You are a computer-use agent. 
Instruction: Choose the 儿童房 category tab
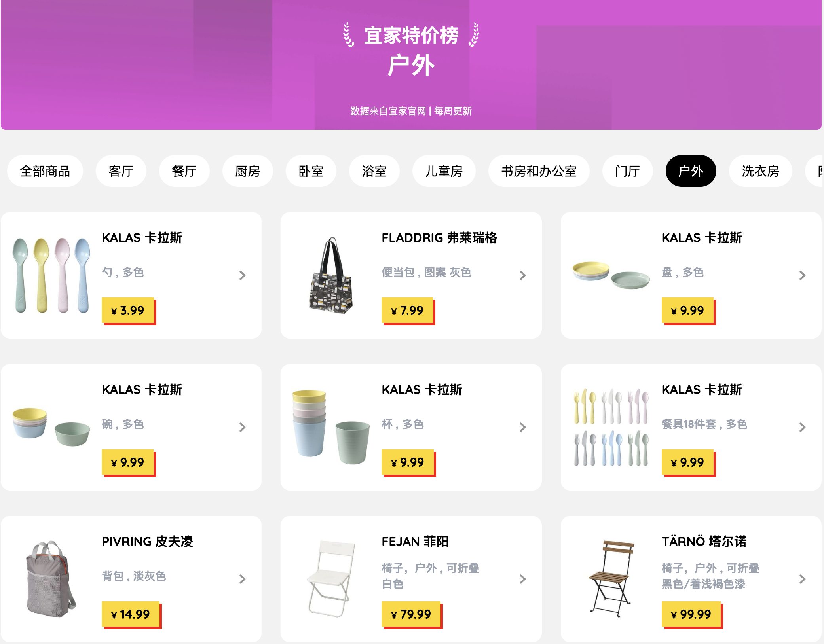point(444,171)
